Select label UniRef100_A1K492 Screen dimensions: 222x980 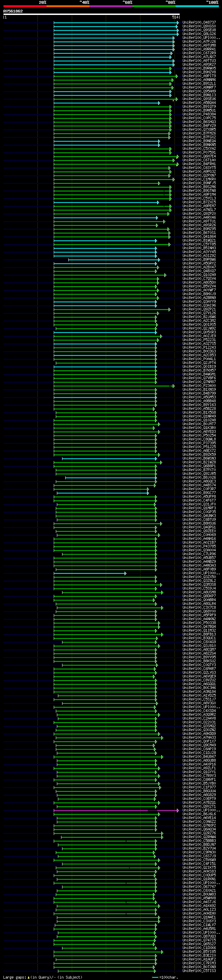click(x=199, y=906)
